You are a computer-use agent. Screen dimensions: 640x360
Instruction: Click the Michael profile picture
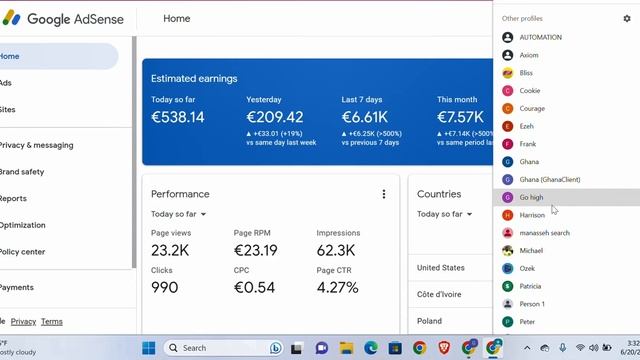507,251
